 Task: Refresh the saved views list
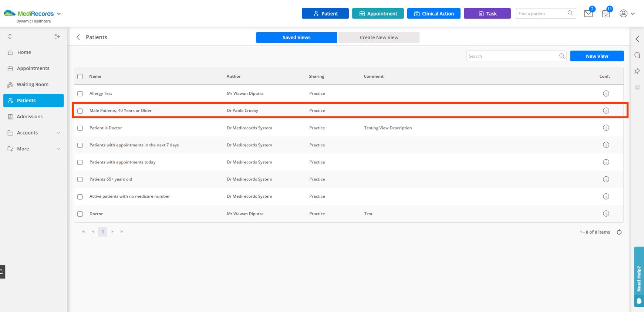point(619,232)
